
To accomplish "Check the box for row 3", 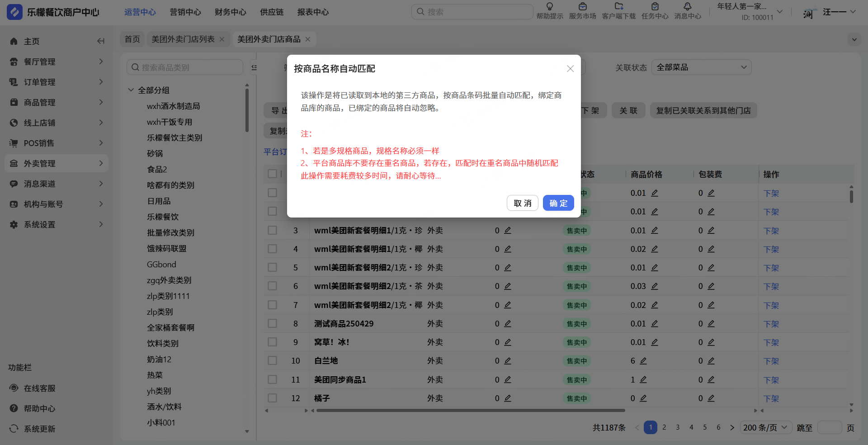I will (272, 230).
